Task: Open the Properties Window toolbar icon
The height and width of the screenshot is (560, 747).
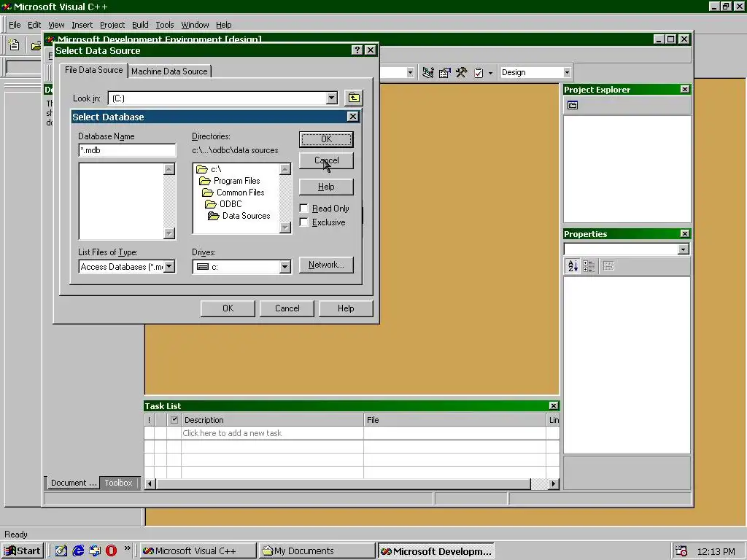Action: pos(444,72)
